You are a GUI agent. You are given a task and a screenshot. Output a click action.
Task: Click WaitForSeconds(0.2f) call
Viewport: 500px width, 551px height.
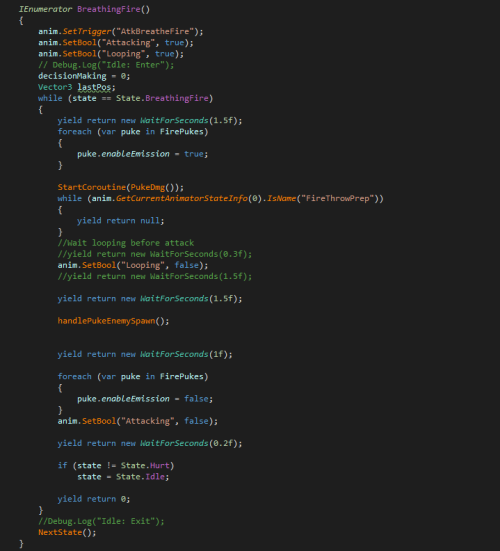point(191,443)
